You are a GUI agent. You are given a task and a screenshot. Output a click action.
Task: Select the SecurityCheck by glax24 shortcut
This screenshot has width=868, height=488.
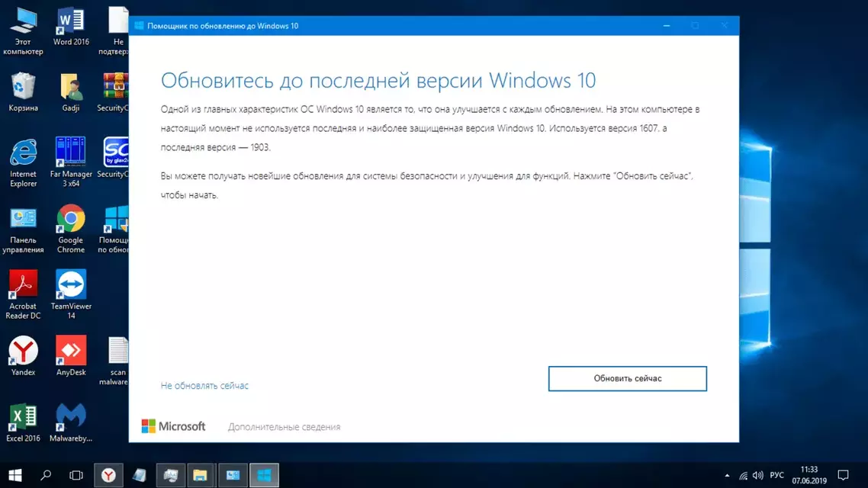coord(114,159)
